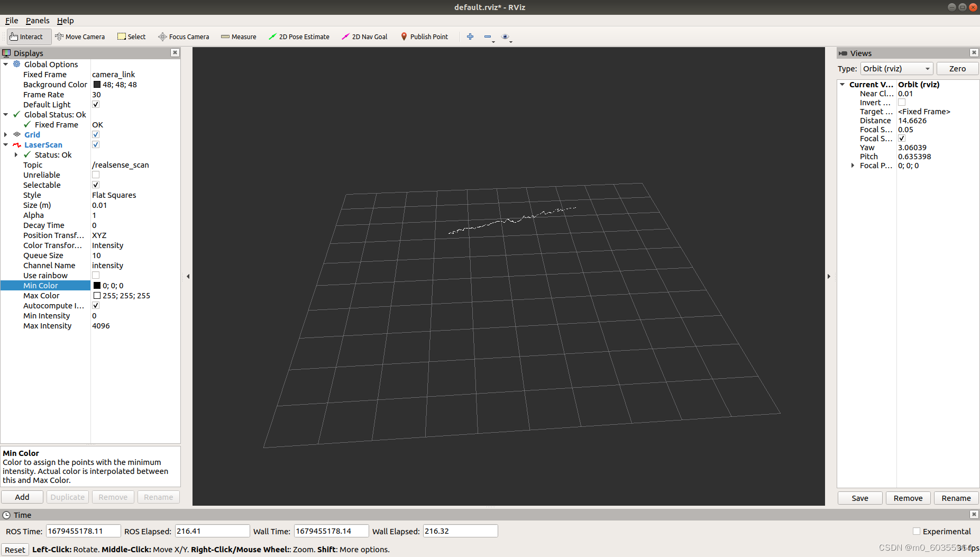Click the Displays panel monitor icon
The height and width of the screenshot is (557, 980).
(6, 53)
